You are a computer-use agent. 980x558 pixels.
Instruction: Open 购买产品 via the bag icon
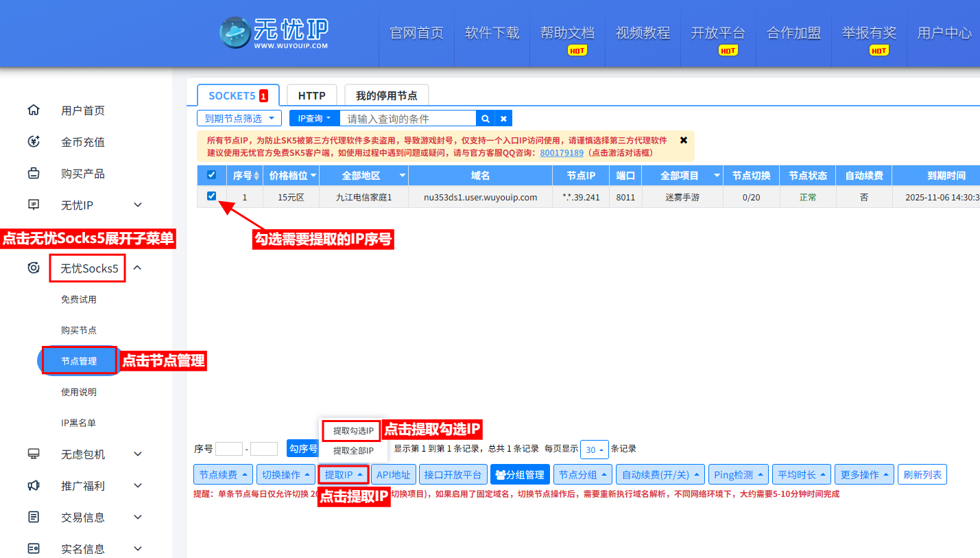pos(34,174)
